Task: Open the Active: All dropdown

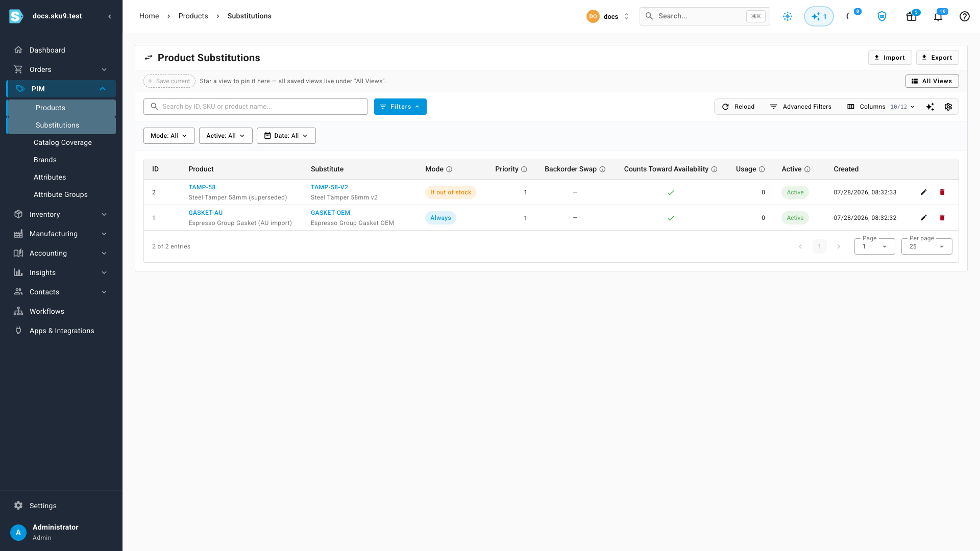Action: pyautogui.click(x=226, y=136)
